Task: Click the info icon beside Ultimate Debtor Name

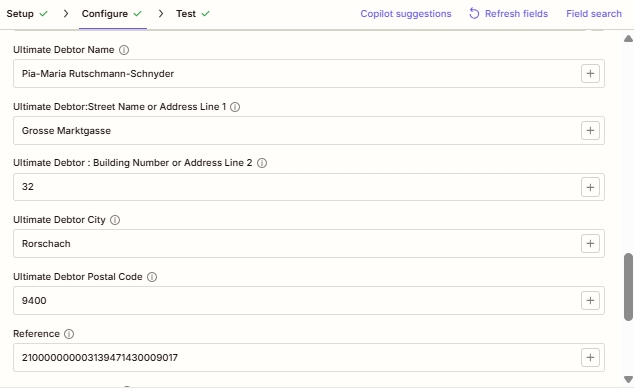Action: [124, 50]
